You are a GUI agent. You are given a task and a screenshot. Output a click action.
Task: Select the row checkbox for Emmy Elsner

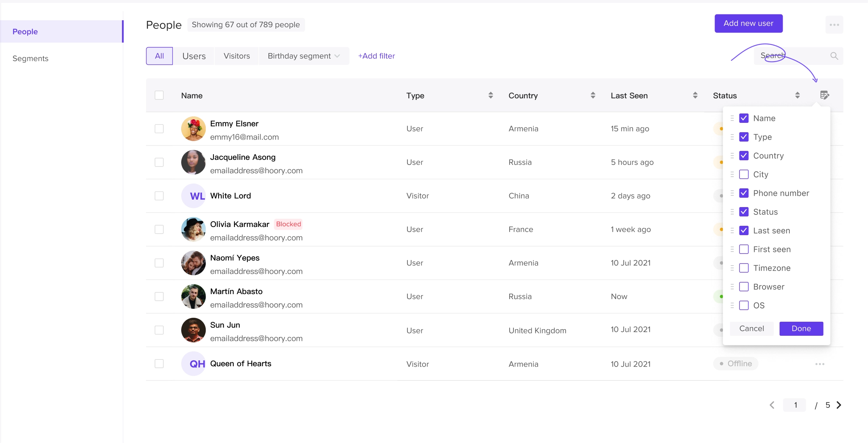tap(159, 129)
